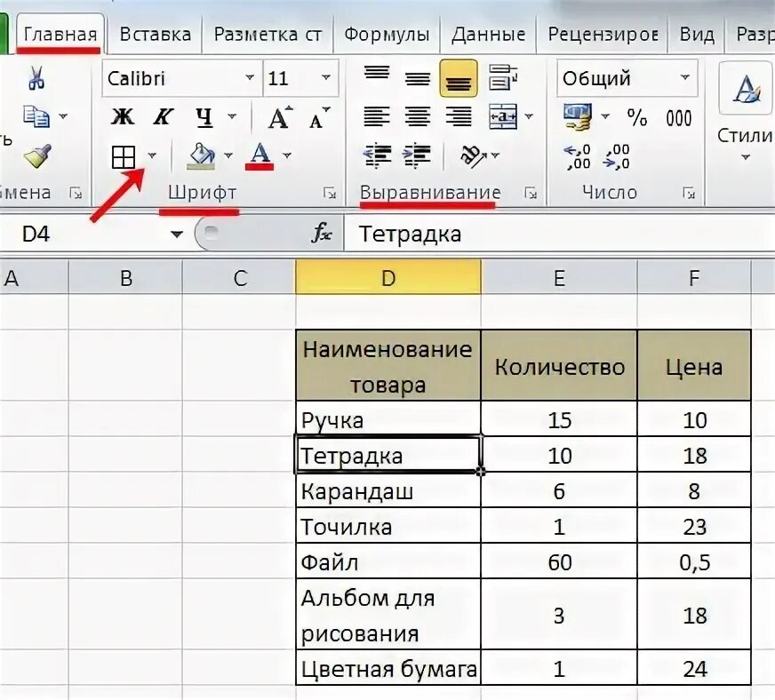Click the Copy icon

[x=36, y=116]
